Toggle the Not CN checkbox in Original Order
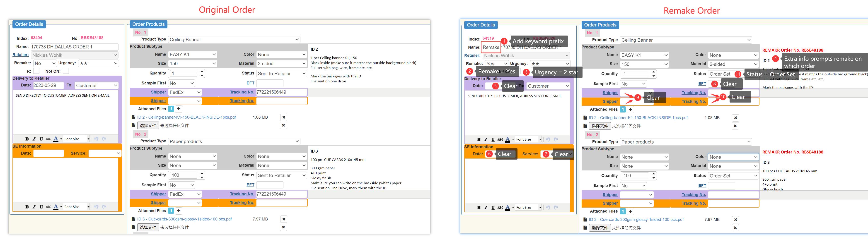 click(x=66, y=71)
